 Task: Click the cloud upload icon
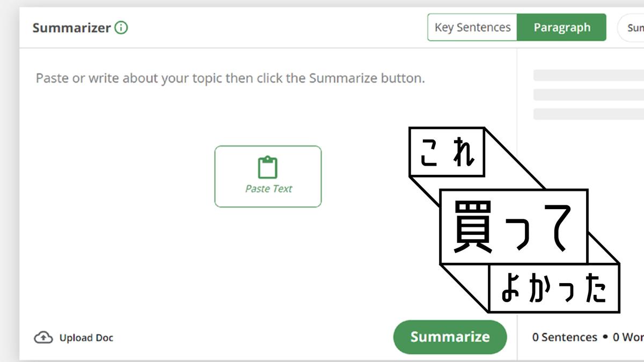click(43, 337)
